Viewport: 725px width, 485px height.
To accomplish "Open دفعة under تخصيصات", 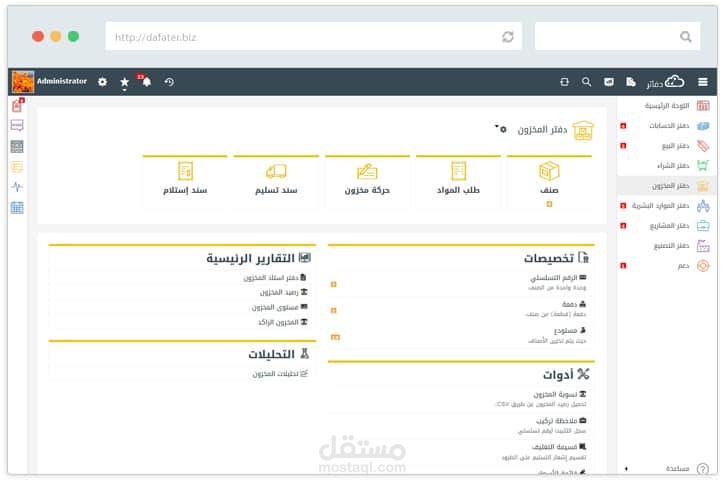I will tap(569, 304).
